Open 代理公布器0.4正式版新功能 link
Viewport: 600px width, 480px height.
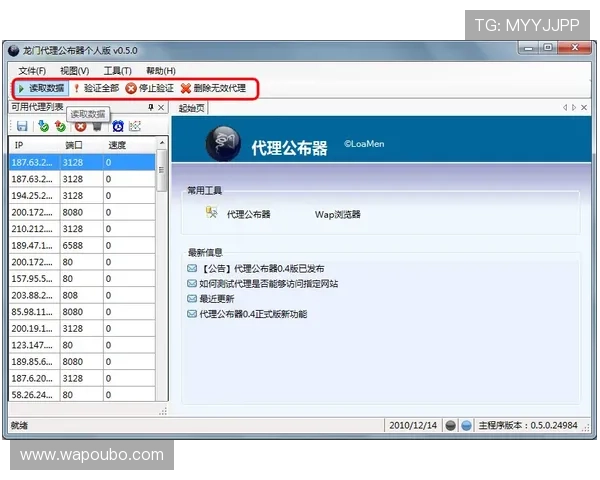click(x=253, y=314)
